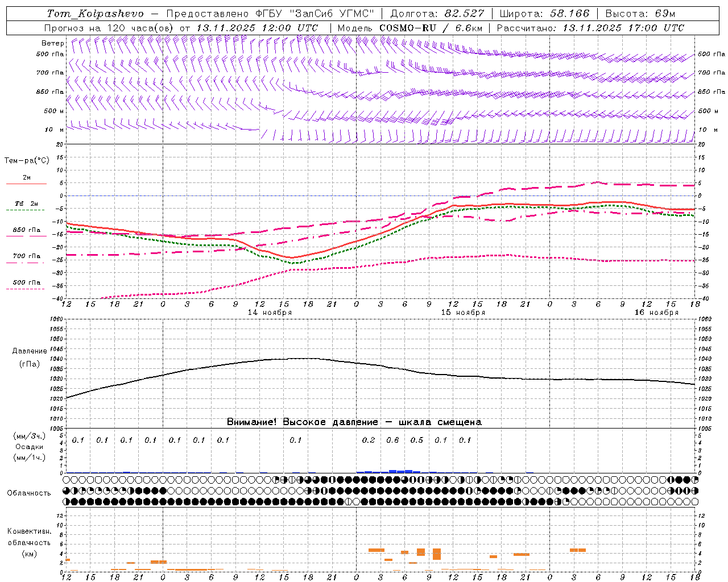
Task: Click the Td 2м legend label
Action: click(26, 203)
